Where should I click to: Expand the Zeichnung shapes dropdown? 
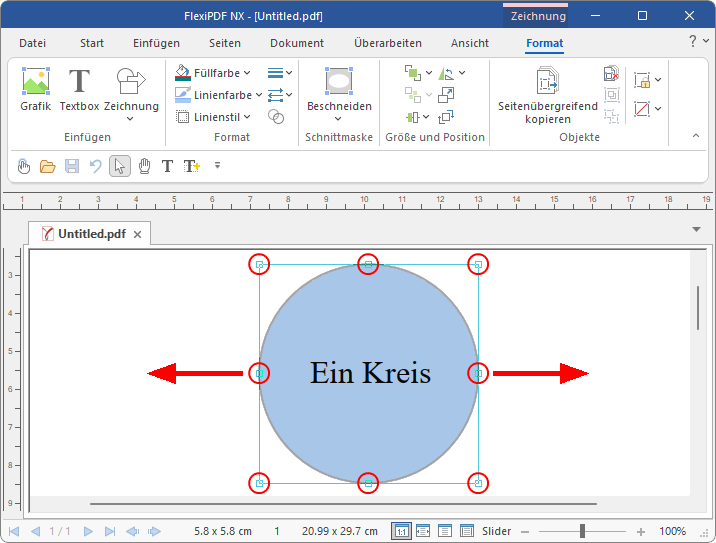pos(131,119)
